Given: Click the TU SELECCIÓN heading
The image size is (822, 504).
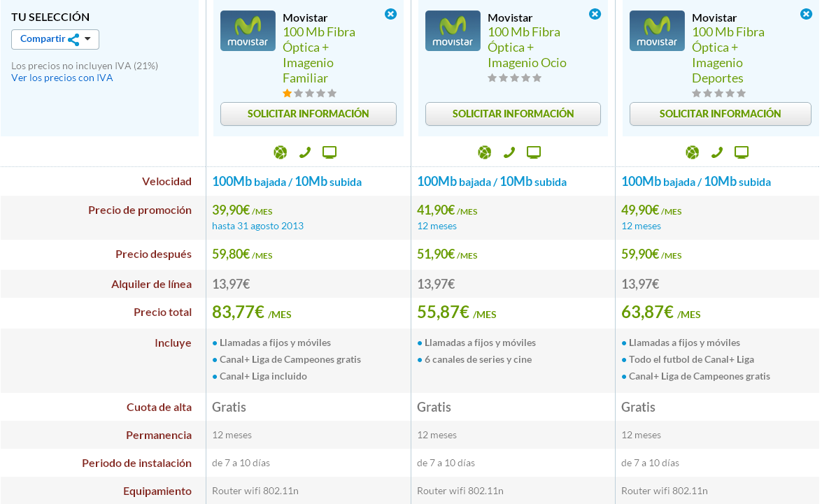Looking at the screenshot, I should (50, 17).
